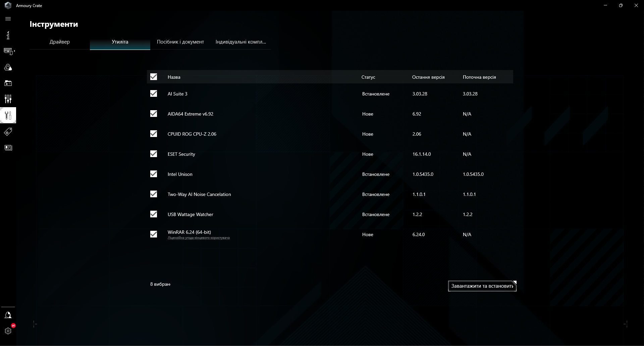
Task: Open the devices keyboard icon
Action: tap(9, 51)
